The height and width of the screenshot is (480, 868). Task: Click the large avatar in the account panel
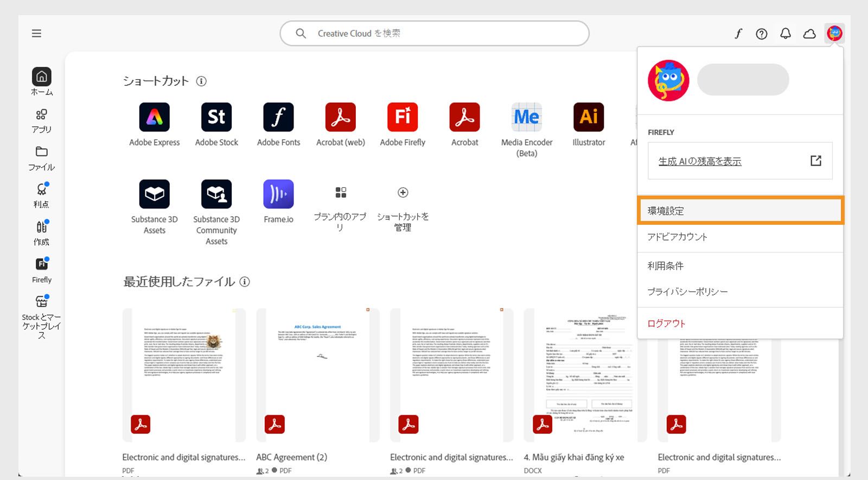point(668,80)
